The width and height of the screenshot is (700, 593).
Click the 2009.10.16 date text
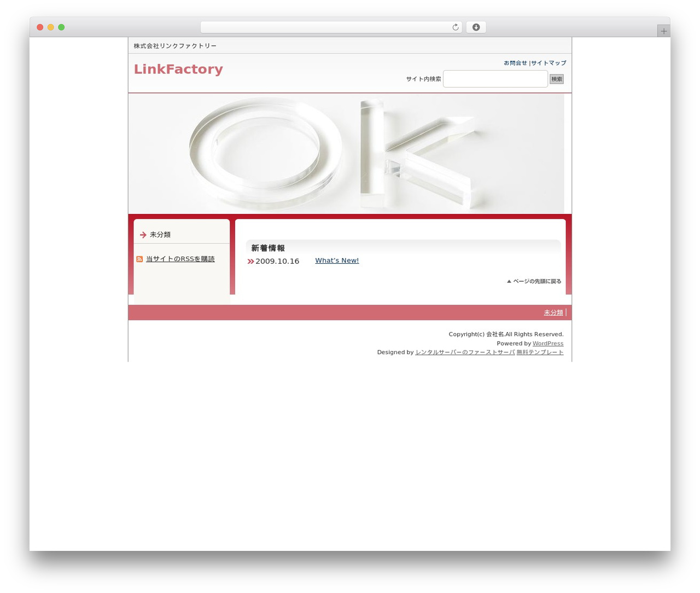click(277, 261)
